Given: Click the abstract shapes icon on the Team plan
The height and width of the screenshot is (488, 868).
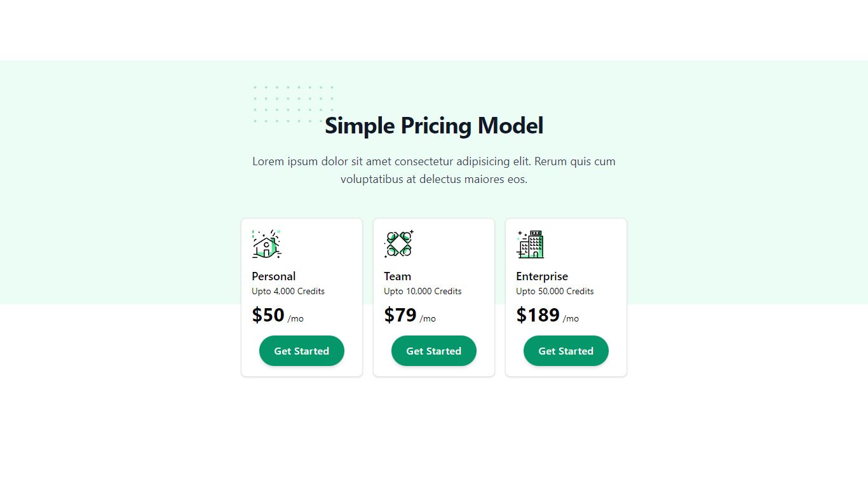Looking at the screenshot, I should pyautogui.click(x=398, y=244).
